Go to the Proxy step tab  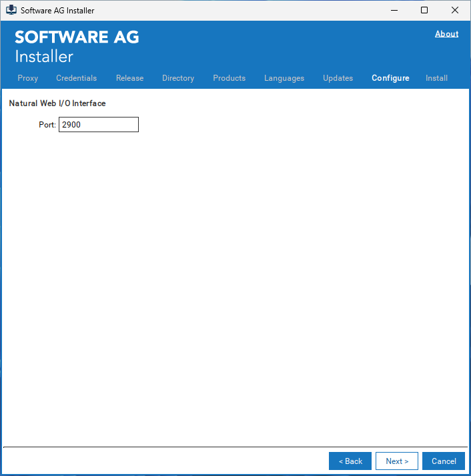click(28, 78)
